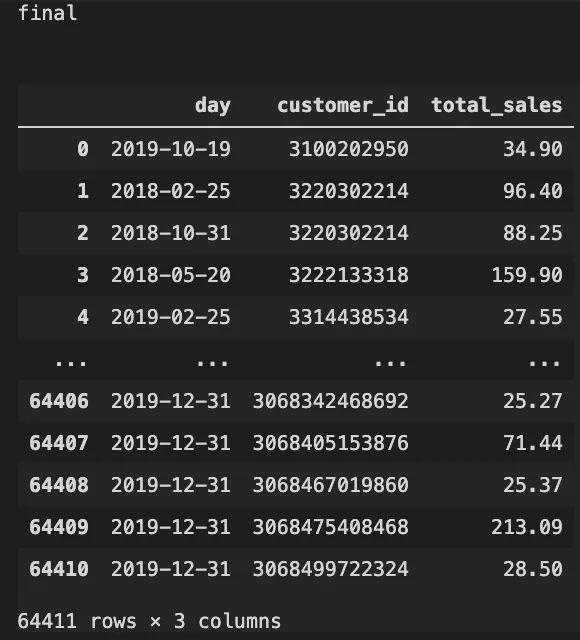
Task: Select the 'final' code text
Action: pos(47,13)
